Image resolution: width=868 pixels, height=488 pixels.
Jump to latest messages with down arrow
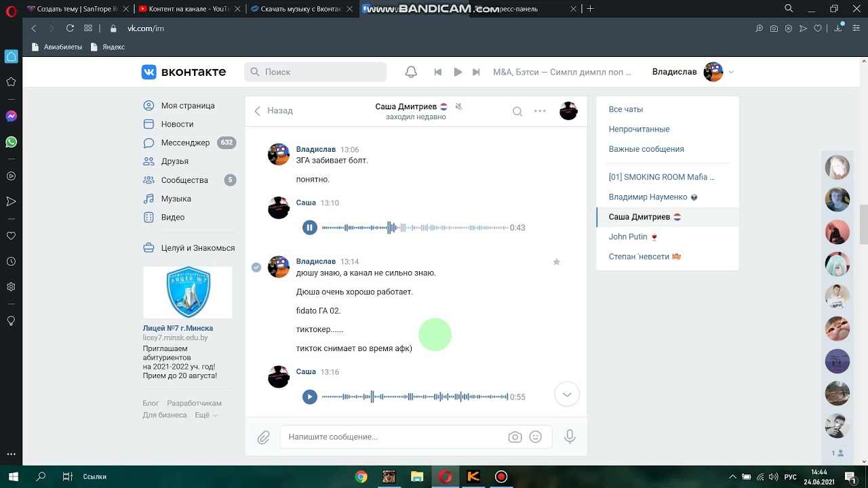(567, 394)
